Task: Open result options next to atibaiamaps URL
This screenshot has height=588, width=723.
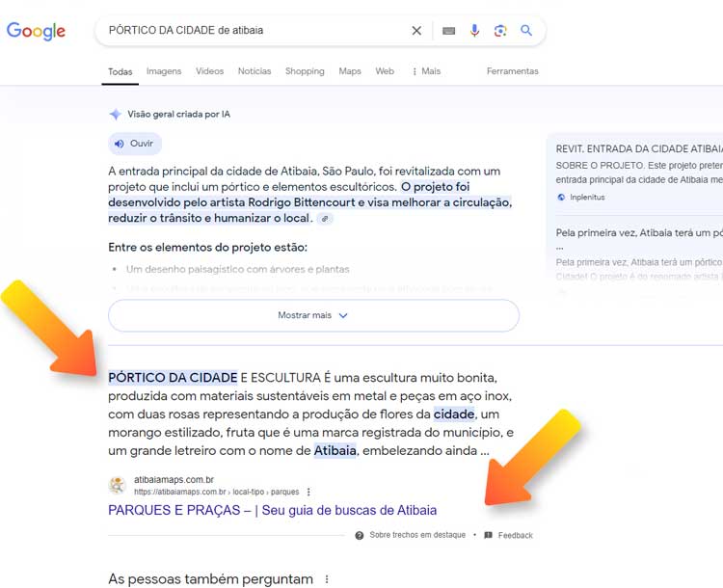Action: (x=308, y=492)
